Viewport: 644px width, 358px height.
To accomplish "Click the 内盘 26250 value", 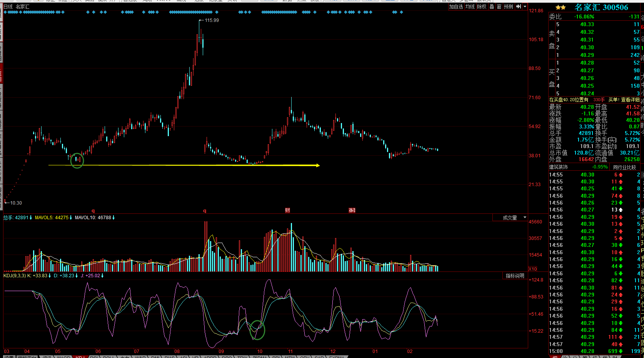I will [x=632, y=159].
